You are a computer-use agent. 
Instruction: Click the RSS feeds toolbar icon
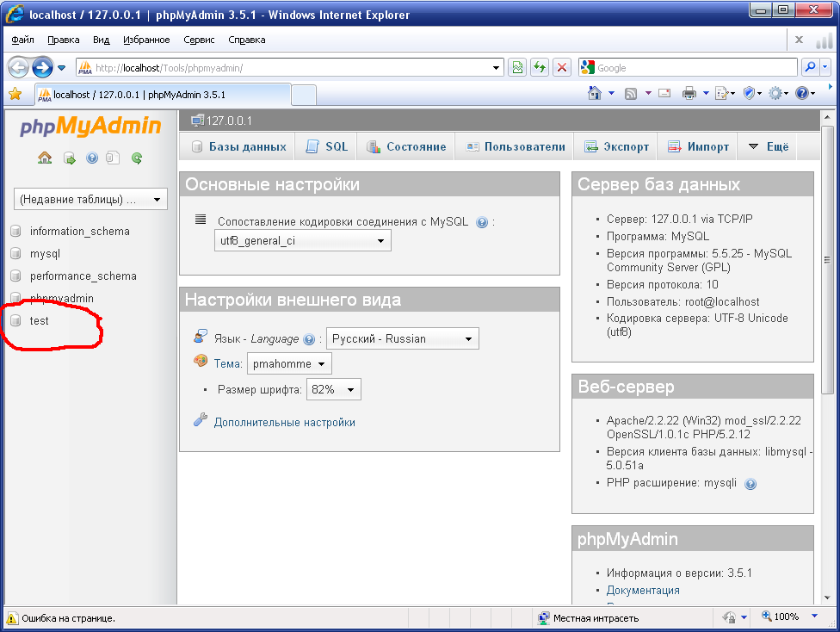coord(631,94)
